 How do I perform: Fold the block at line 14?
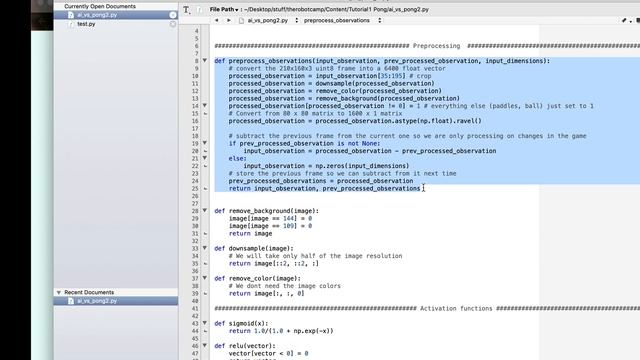(205, 106)
